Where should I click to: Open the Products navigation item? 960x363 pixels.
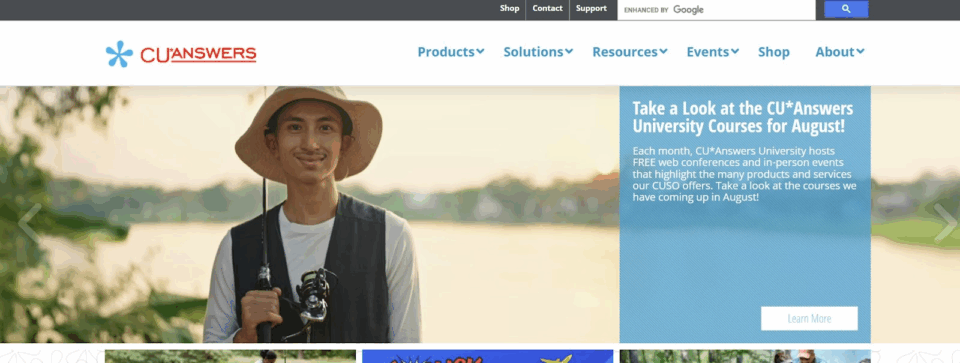click(x=446, y=52)
